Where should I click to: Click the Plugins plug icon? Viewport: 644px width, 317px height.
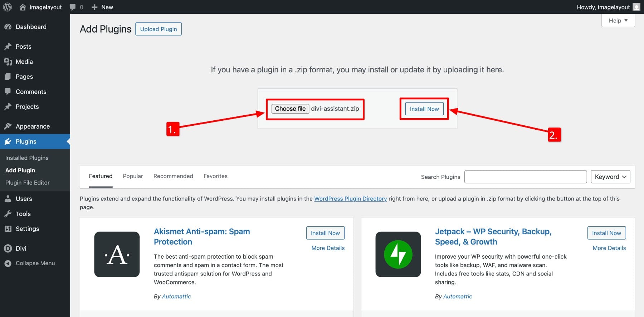click(8, 141)
